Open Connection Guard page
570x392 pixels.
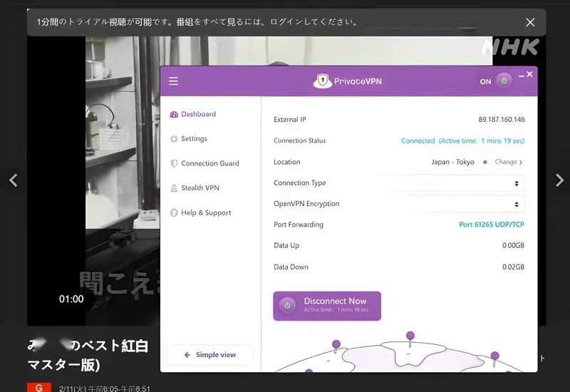coord(204,163)
